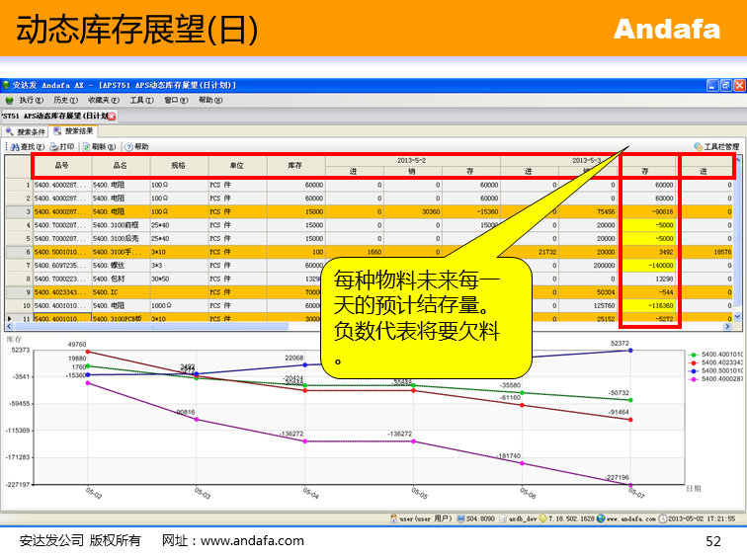Open the 工具 menu
Image resolution: width=747 pixels, height=560 pixels.
141,100
